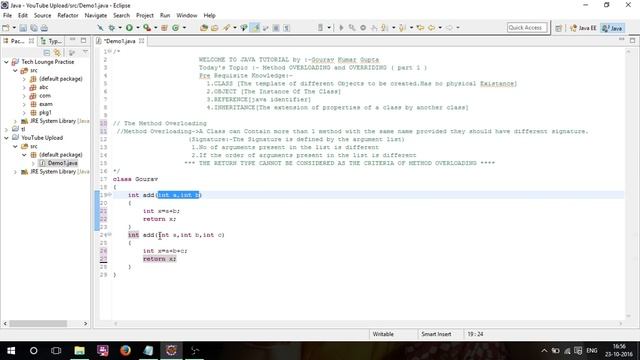
Task: Click the New Java Package icon
Action: 164,28
